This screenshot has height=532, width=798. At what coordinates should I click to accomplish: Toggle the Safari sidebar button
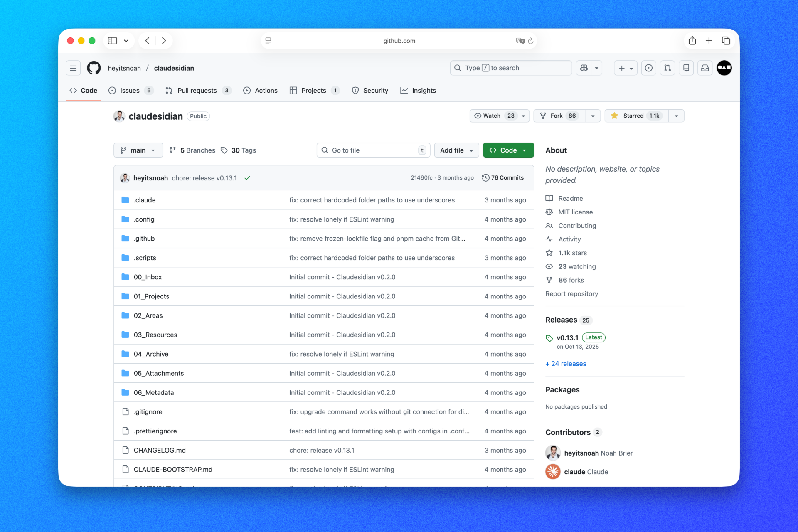[x=113, y=40]
